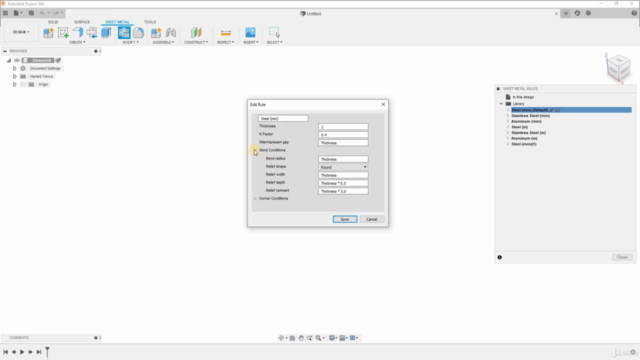Click the Joint tool icon
Image resolution: width=640 pixels, height=360 pixels.
pos(171,33)
